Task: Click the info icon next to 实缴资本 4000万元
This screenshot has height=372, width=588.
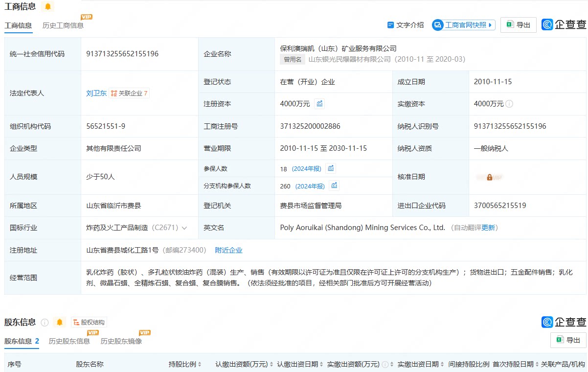Action: (x=509, y=104)
